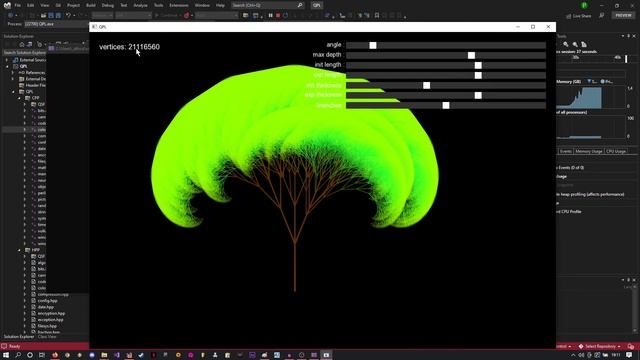Open the Debug menu
The height and width of the screenshot is (360, 640).
pos(108,5)
